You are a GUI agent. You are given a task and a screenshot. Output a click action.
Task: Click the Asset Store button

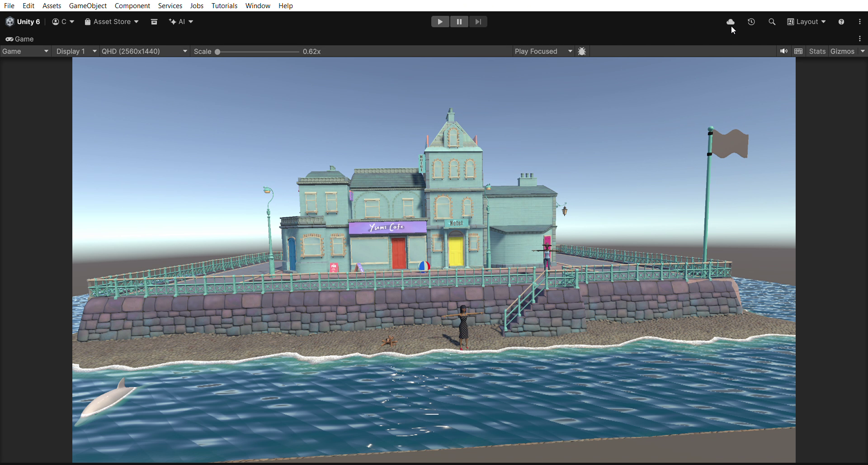[112, 22]
